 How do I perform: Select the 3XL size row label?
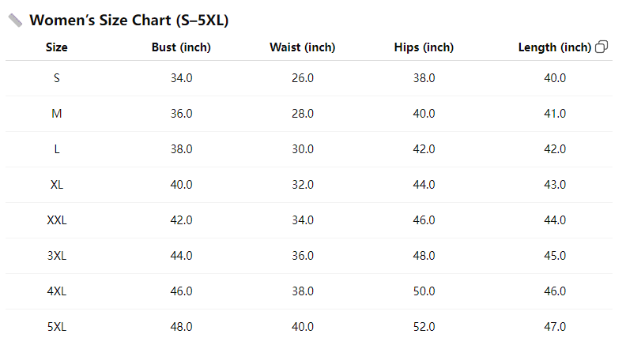57,256
